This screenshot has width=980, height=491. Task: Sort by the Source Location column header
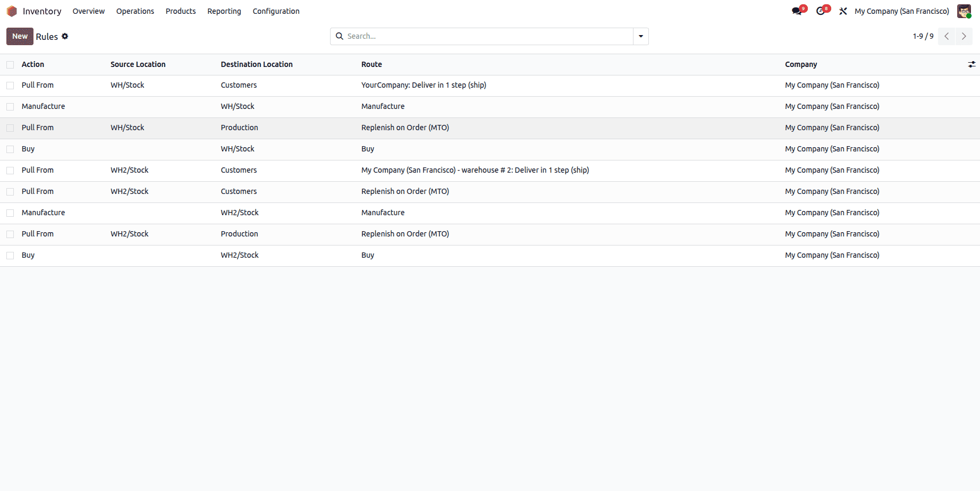[138, 64]
